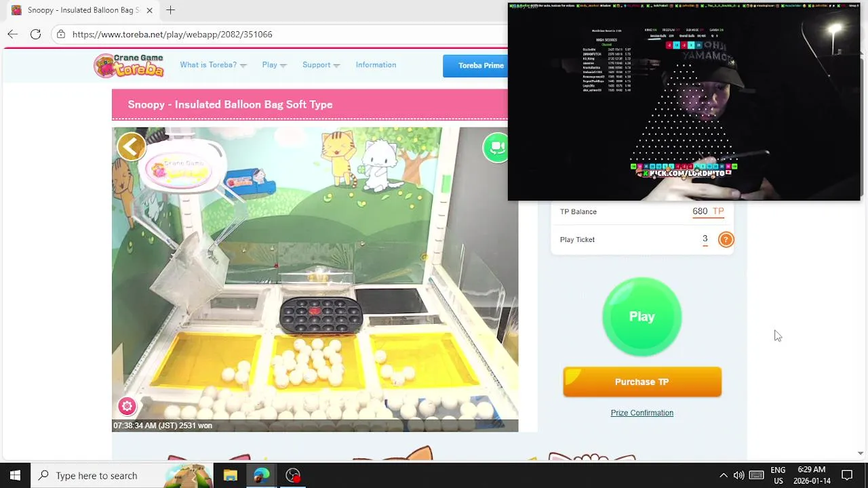Open OBS Studio from taskbar
This screenshot has height=488, width=868.
point(293,475)
